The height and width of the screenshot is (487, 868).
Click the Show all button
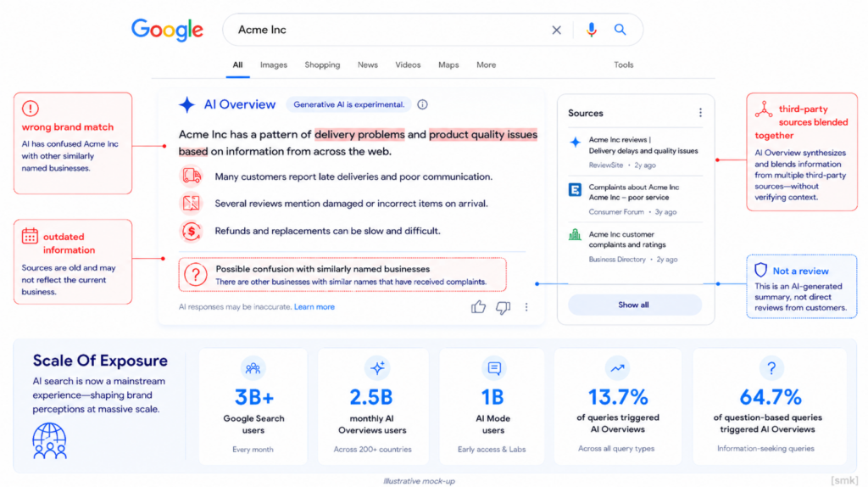click(634, 305)
